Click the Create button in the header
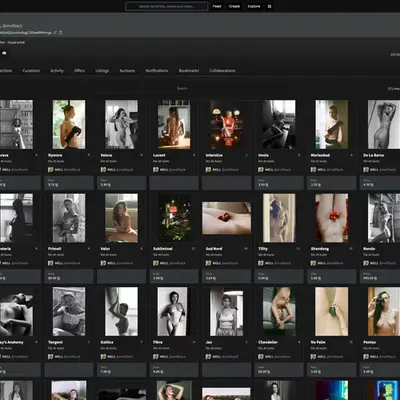 click(x=234, y=6)
